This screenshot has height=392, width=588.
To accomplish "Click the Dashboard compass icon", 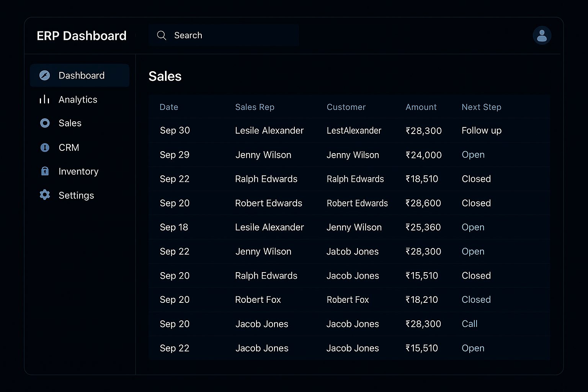I will click(45, 75).
